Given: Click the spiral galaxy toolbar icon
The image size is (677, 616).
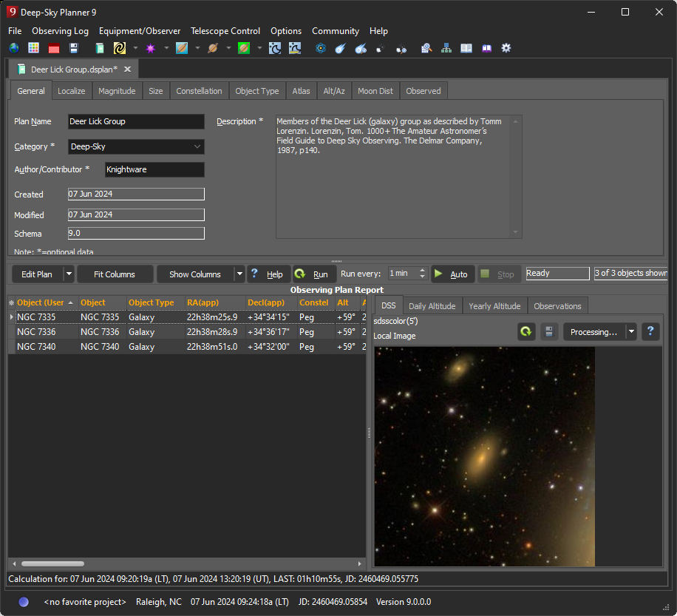Looking at the screenshot, I should [119, 48].
